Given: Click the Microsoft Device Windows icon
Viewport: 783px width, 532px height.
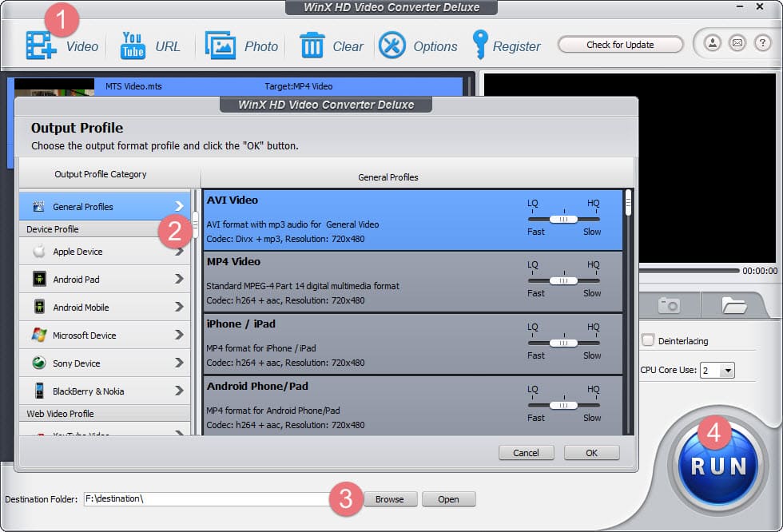Looking at the screenshot, I should tap(39, 335).
